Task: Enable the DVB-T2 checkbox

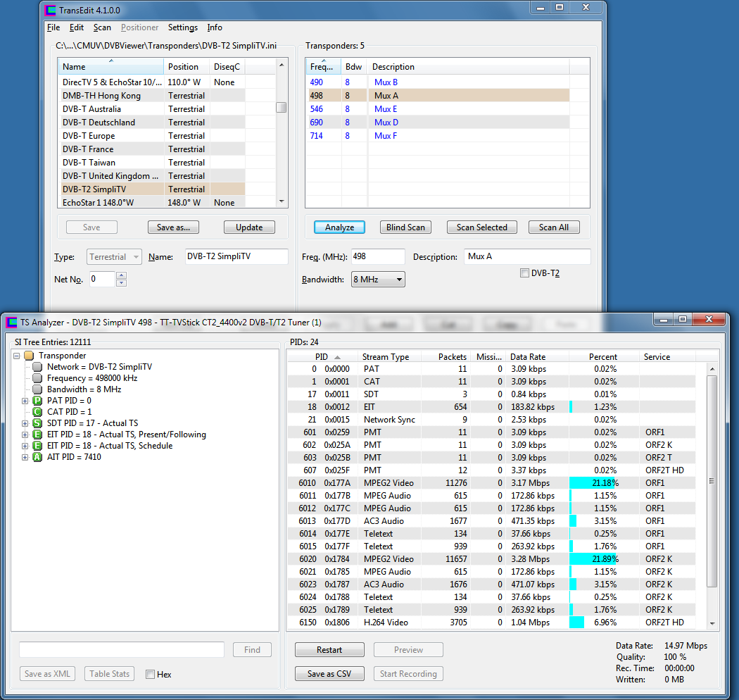Action: pos(524,273)
